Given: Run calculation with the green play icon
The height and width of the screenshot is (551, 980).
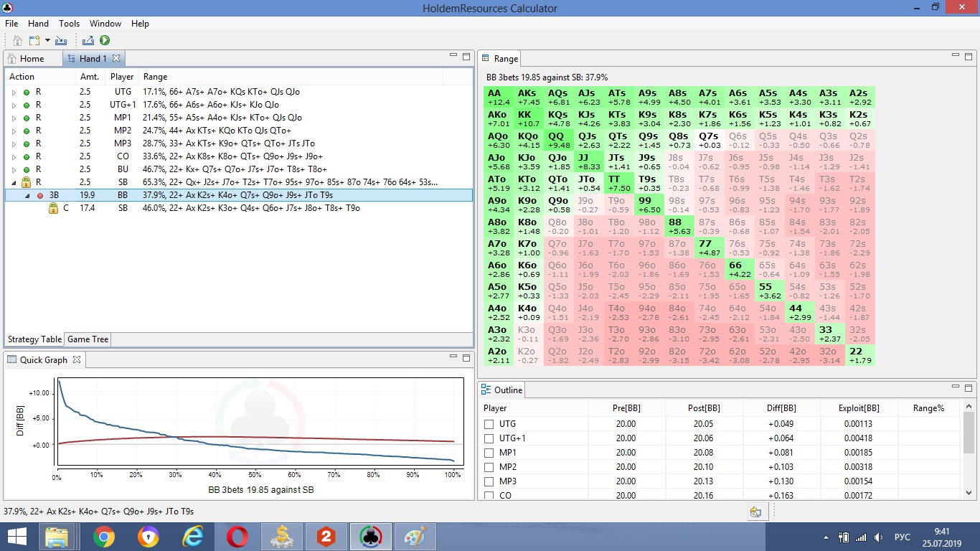Looking at the screenshot, I should (105, 41).
